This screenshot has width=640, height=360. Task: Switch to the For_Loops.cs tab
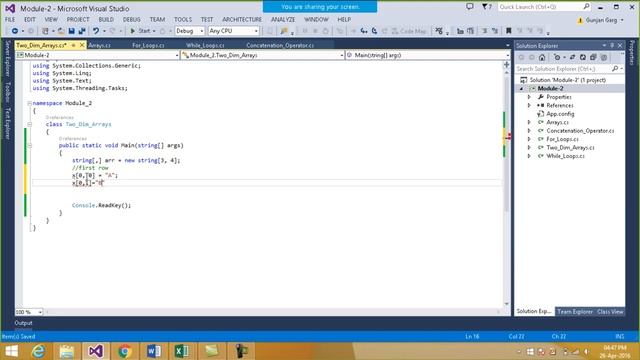(x=148, y=45)
